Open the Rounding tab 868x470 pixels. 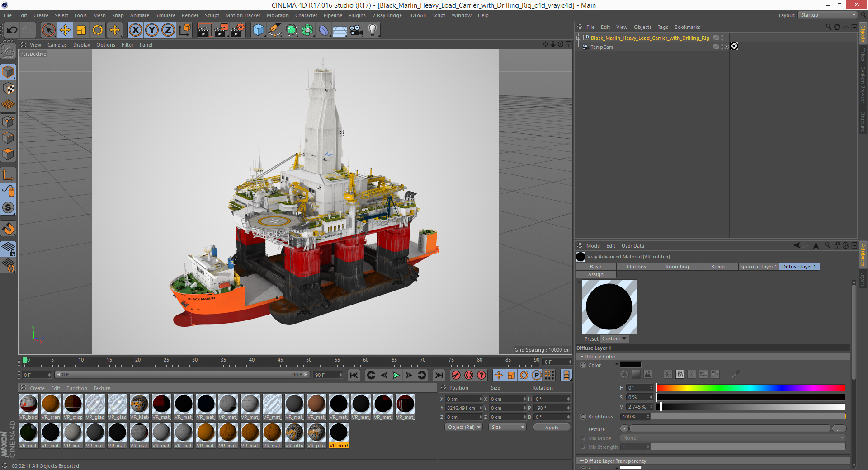(677, 267)
